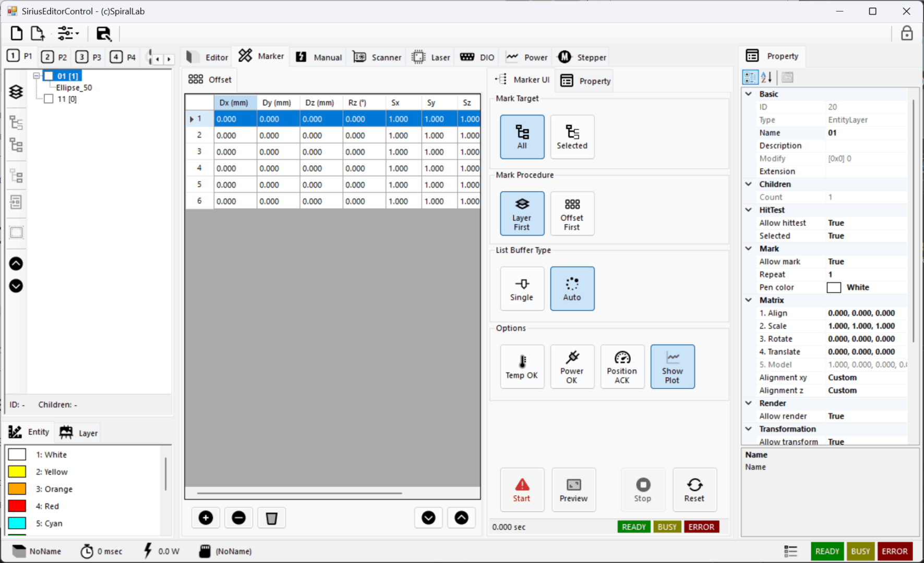Open the Laser tab
This screenshot has width=924, height=563.
tap(431, 57)
